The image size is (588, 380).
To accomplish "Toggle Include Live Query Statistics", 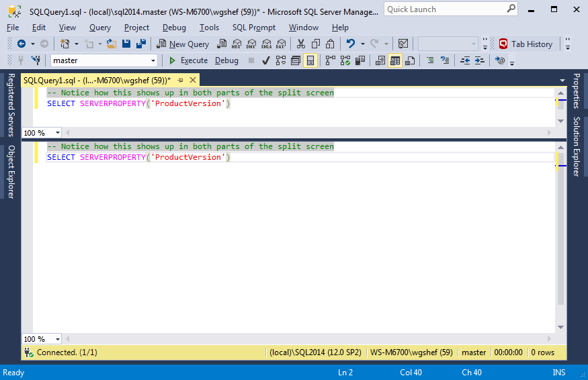I will [345, 60].
